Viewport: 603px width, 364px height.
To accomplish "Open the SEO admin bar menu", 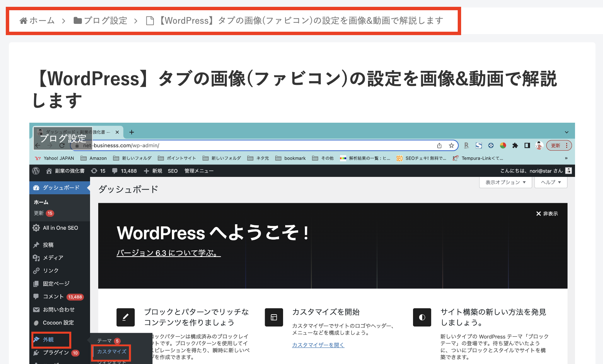I will [173, 171].
